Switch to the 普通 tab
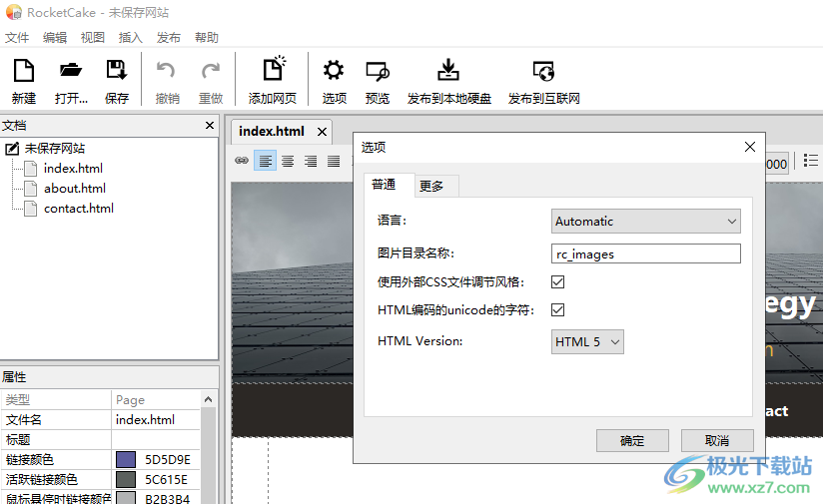823x504 pixels. 389,185
